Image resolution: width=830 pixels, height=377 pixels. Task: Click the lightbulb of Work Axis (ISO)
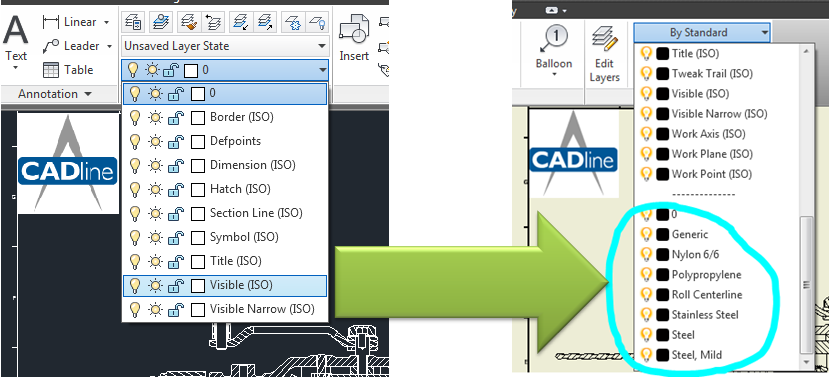[646, 133]
